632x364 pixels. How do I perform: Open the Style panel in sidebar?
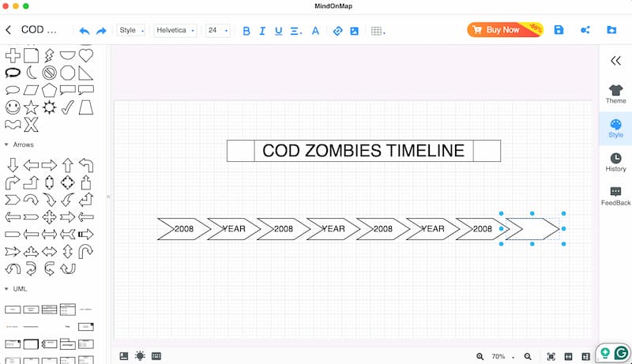[x=615, y=129]
